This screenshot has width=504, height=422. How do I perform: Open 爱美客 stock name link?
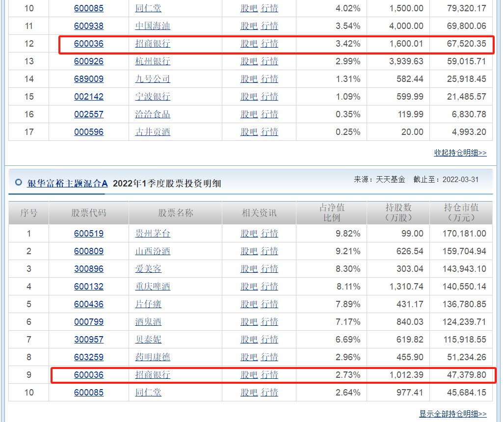coord(148,269)
